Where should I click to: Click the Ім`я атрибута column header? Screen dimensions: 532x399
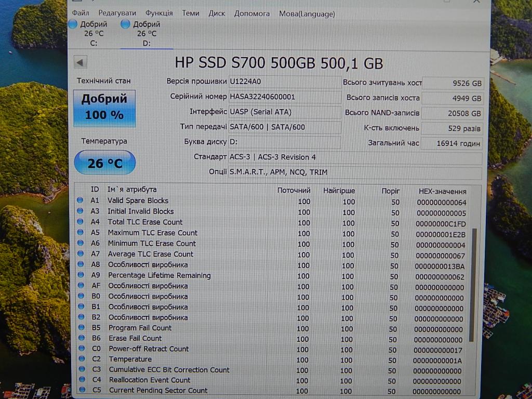132,189
